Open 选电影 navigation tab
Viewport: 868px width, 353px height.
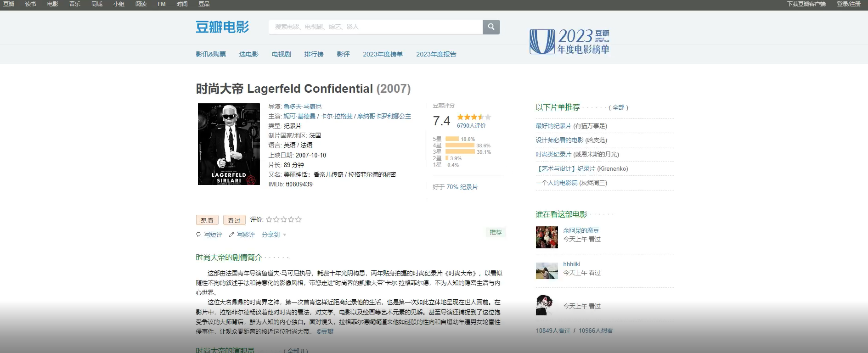pyautogui.click(x=249, y=54)
